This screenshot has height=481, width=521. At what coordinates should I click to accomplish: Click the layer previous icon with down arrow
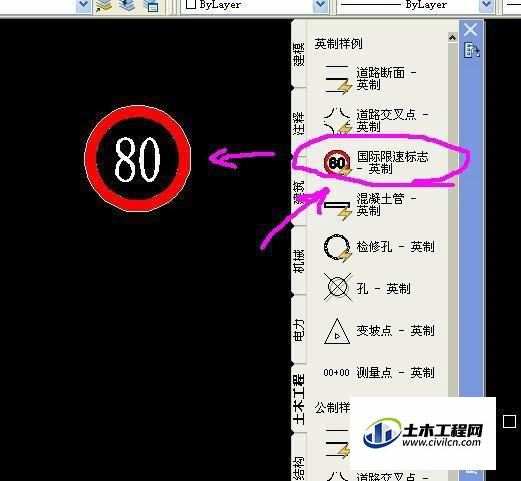pyautogui.click(x=127, y=5)
